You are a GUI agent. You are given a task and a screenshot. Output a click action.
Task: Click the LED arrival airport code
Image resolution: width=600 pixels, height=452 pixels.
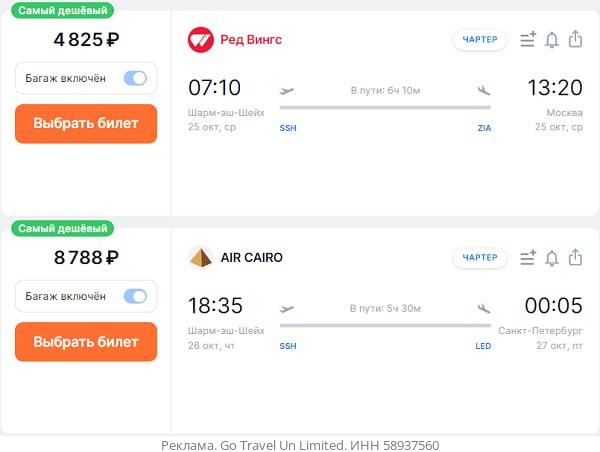tap(483, 346)
